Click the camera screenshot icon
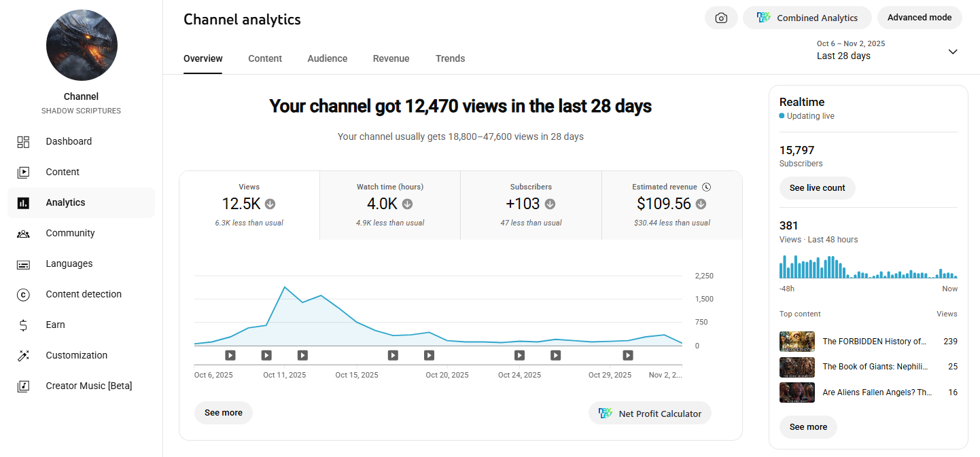The width and height of the screenshot is (980, 457). 721,18
